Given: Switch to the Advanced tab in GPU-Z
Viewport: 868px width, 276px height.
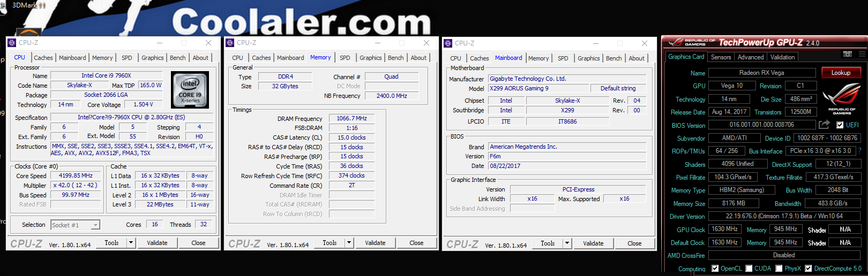Looking at the screenshot, I should (x=751, y=57).
